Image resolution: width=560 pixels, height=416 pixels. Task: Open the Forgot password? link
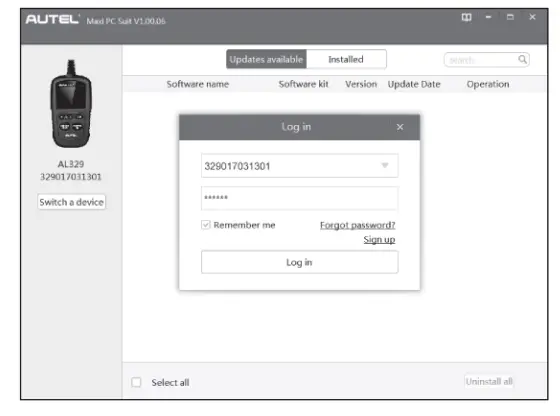click(x=358, y=225)
